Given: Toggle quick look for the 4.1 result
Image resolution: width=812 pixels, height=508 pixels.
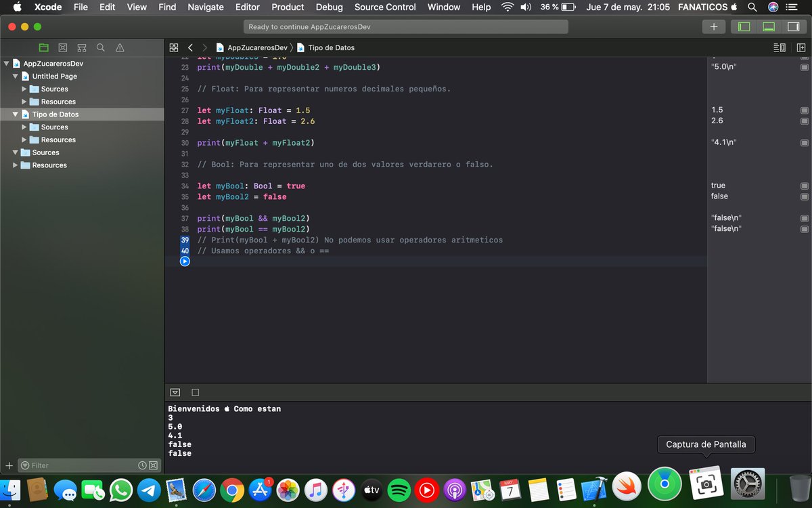Looking at the screenshot, I should 805,143.
